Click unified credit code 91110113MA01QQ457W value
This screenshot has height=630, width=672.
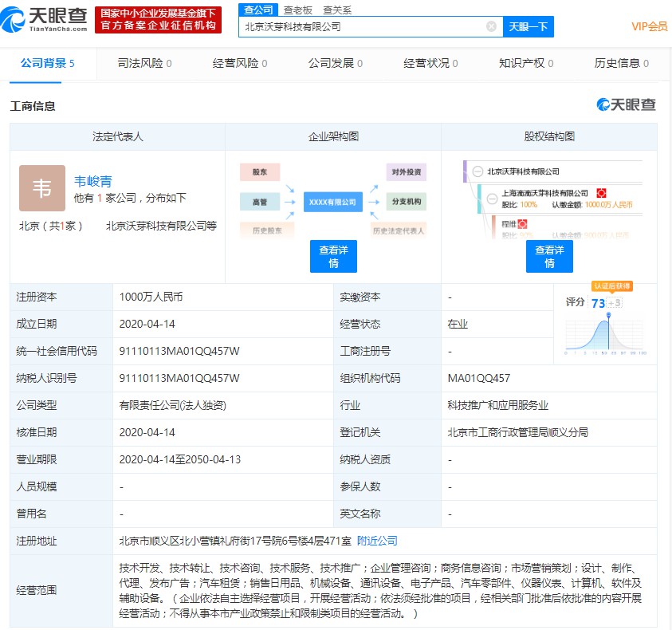[x=179, y=351]
